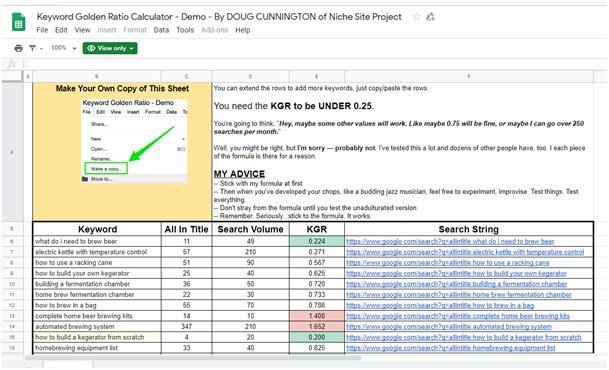Open allintitle link for complete home beer brewing kits
609x370 pixels.
458,316
